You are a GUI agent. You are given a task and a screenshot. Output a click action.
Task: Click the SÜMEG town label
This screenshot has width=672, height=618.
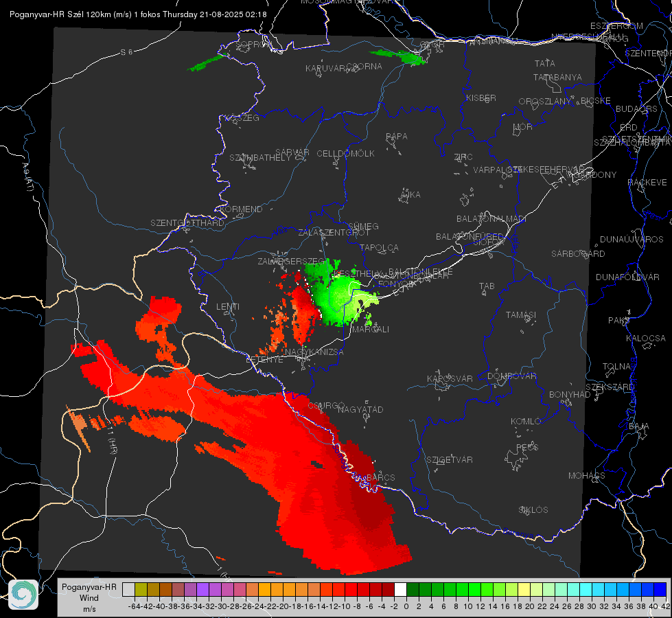(x=363, y=226)
